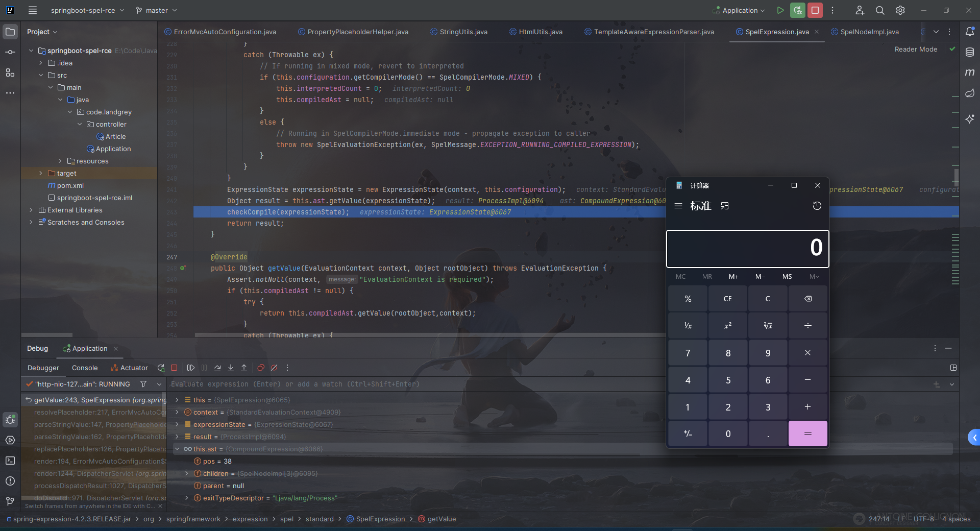
Task: Open the Project view dropdown
Action: point(42,32)
